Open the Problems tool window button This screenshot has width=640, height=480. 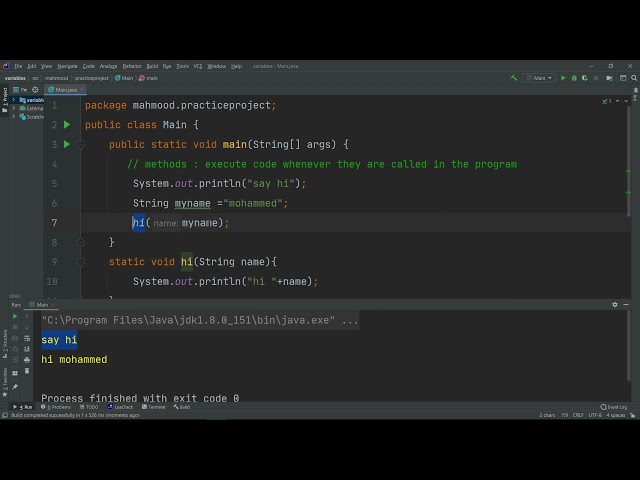point(56,407)
